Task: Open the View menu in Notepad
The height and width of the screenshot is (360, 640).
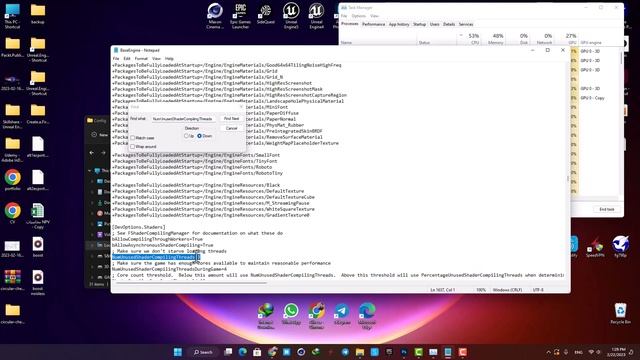Action: 156,59
